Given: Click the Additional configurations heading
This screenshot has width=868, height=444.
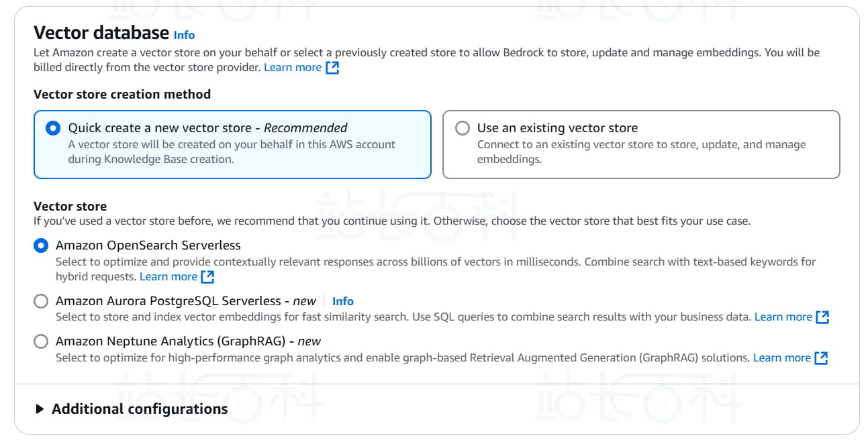Looking at the screenshot, I should pos(140,409).
